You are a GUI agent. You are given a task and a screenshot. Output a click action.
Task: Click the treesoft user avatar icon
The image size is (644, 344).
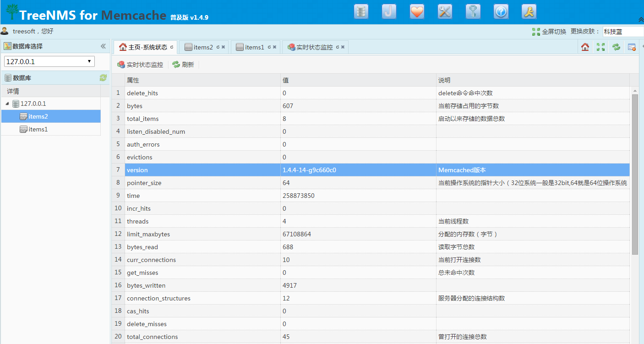pyautogui.click(x=5, y=31)
